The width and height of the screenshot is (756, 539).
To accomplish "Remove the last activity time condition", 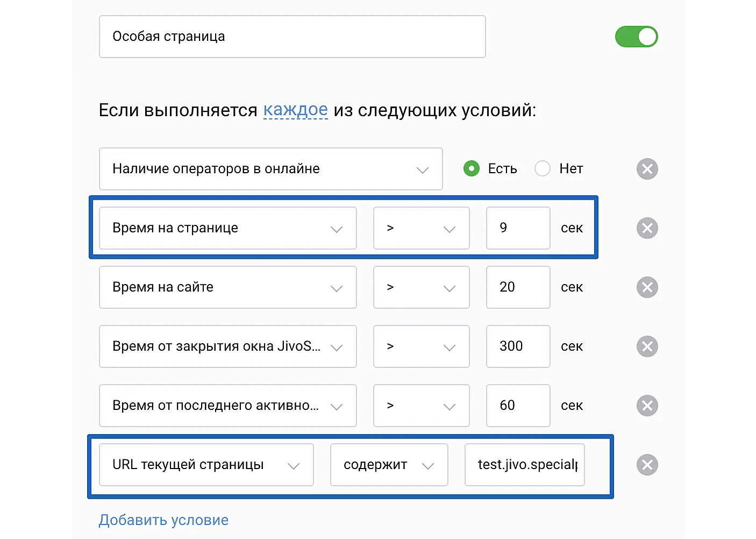I will (x=647, y=406).
